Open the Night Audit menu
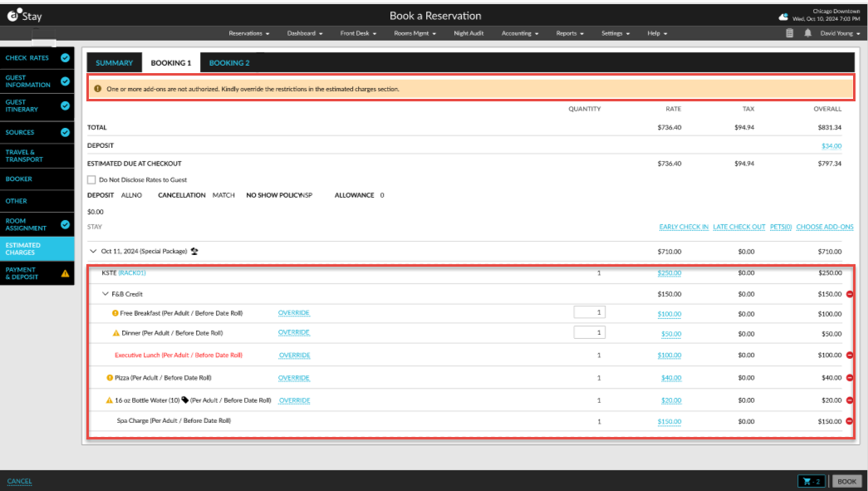Image resolution: width=868 pixels, height=491 pixels. pos(468,33)
